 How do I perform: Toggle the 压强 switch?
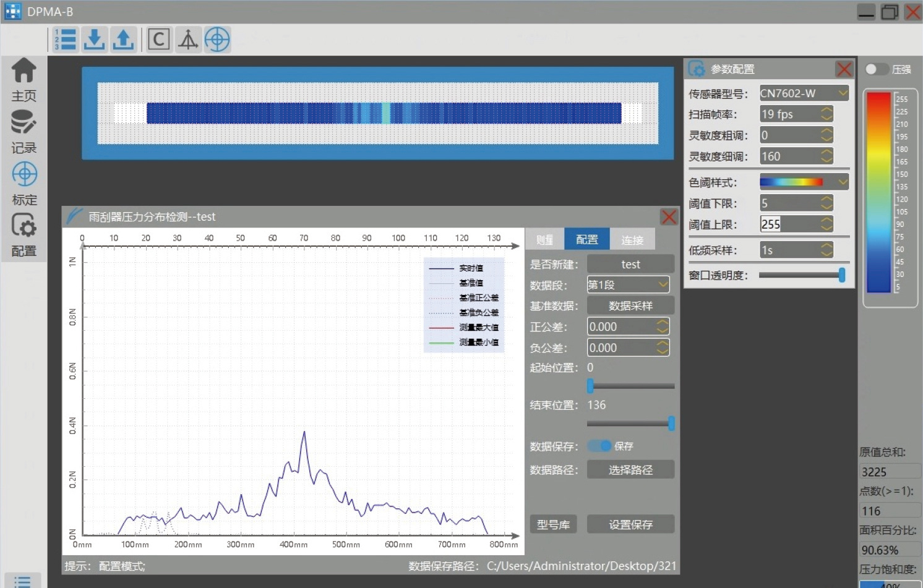[x=876, y=69]
